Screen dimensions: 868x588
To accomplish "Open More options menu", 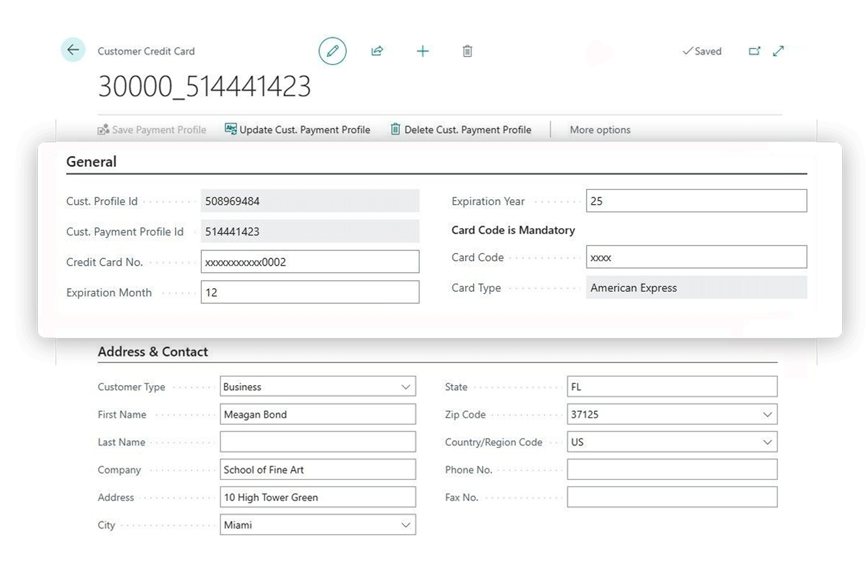I will click(600, 130).
